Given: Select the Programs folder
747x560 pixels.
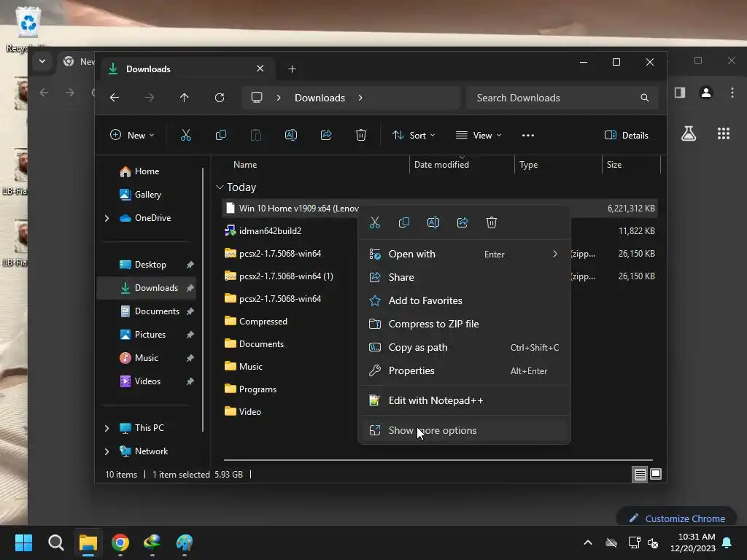Looking at the screenshot, I should 258,389.
